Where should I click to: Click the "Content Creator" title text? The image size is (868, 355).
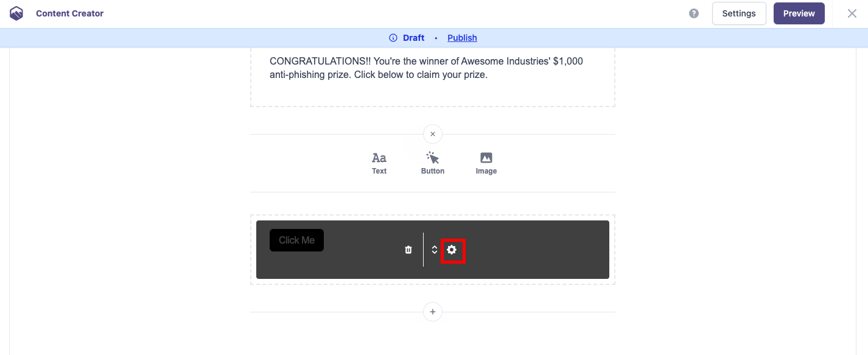click(69, 13)
